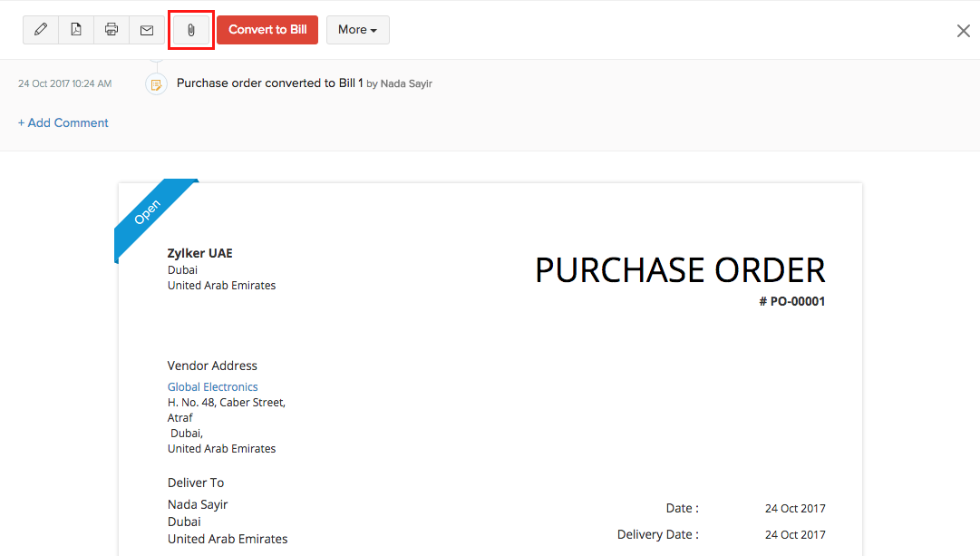Click the Delivery Date label
This screenshot has height=556, width=980.
coord(658,535)
